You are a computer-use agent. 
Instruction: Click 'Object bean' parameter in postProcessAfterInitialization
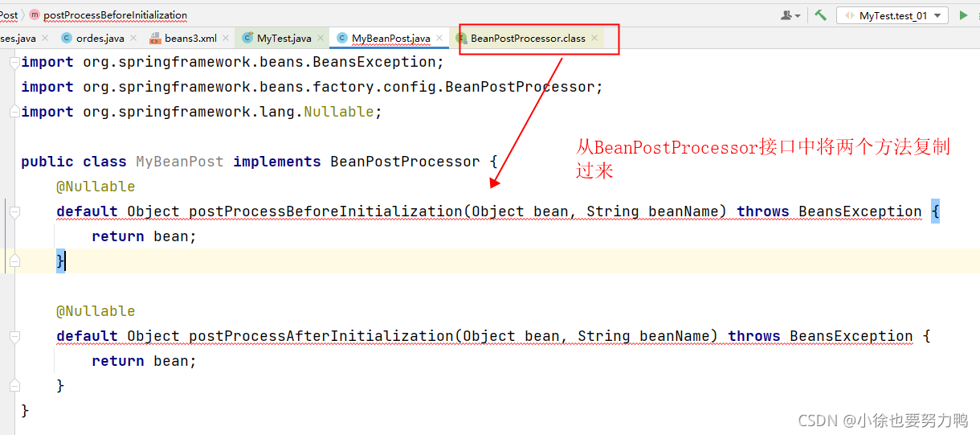coord(511,336)
